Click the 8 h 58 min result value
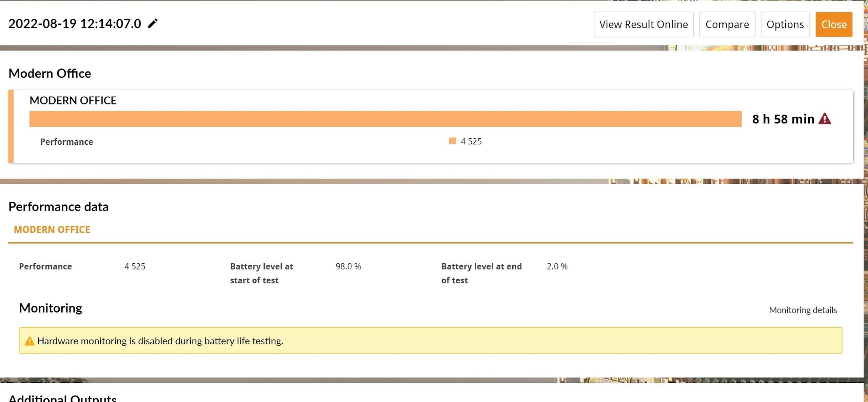 point(783,119)
